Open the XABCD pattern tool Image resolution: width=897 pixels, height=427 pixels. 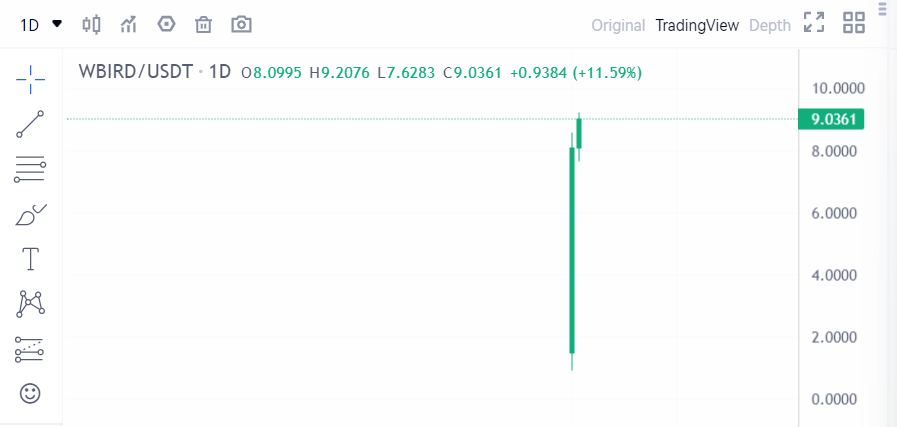pyautogui.click(x=31, y=304)
